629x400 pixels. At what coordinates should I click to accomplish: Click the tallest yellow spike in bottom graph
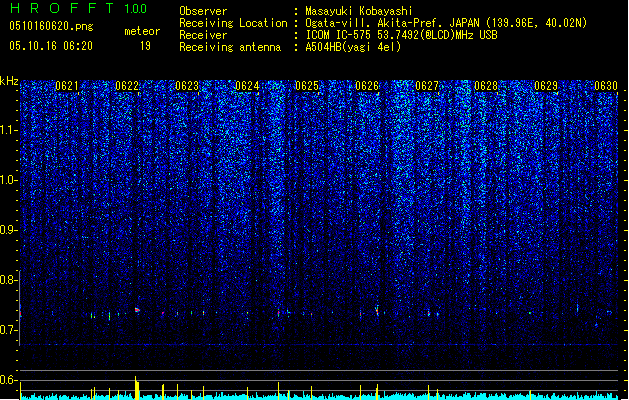(x=137, y=388)
